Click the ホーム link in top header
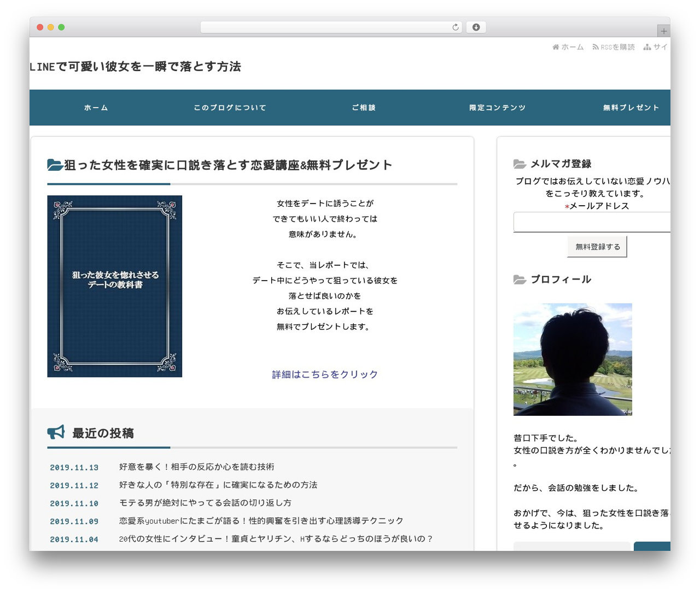Viewport: 700px width, 593px height. (573, 47)
